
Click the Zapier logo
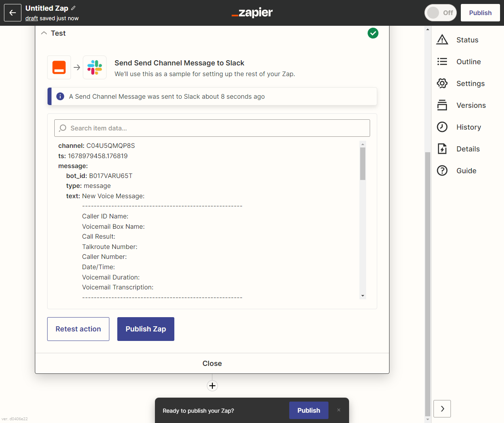[x=252, y=13]
